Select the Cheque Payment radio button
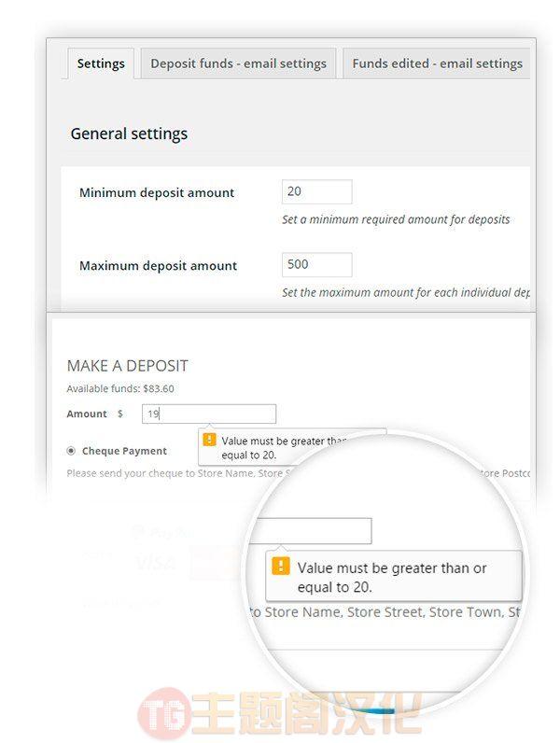 [x=71, y=451]
